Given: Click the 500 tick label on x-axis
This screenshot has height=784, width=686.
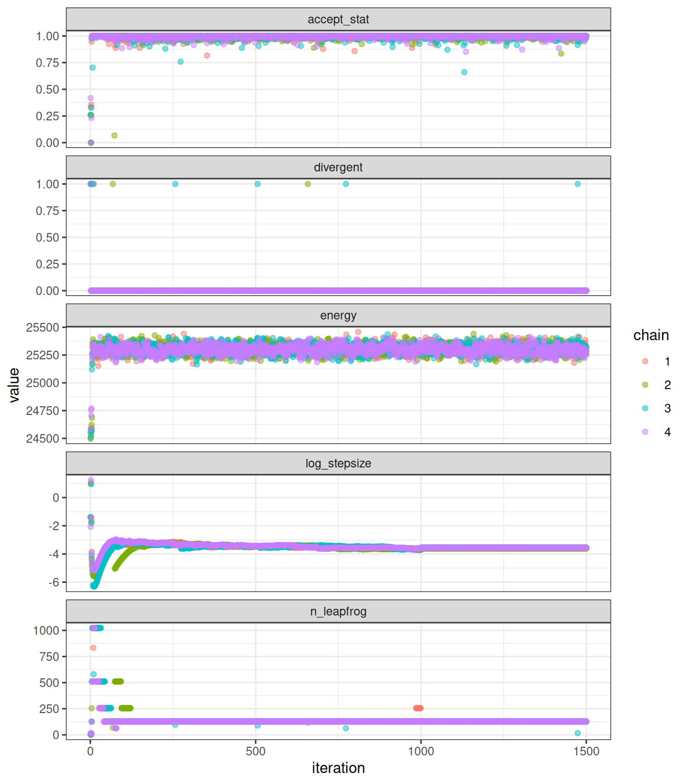Looking at the screenshot, I should (255, 751).
